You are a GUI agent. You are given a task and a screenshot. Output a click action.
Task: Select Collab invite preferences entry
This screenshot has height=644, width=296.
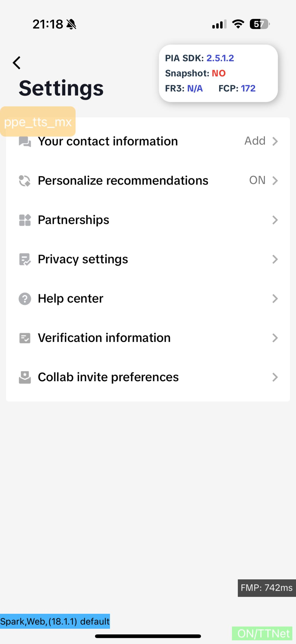click(x=108, y=377)
